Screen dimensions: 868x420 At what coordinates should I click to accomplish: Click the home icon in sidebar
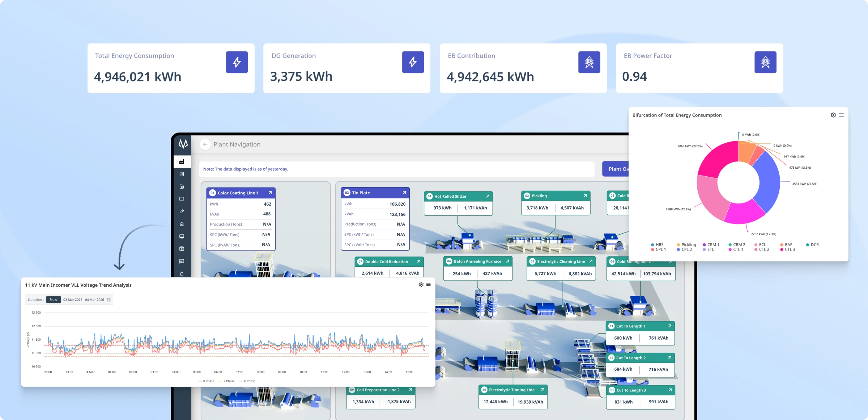click(x=182, y=224)
